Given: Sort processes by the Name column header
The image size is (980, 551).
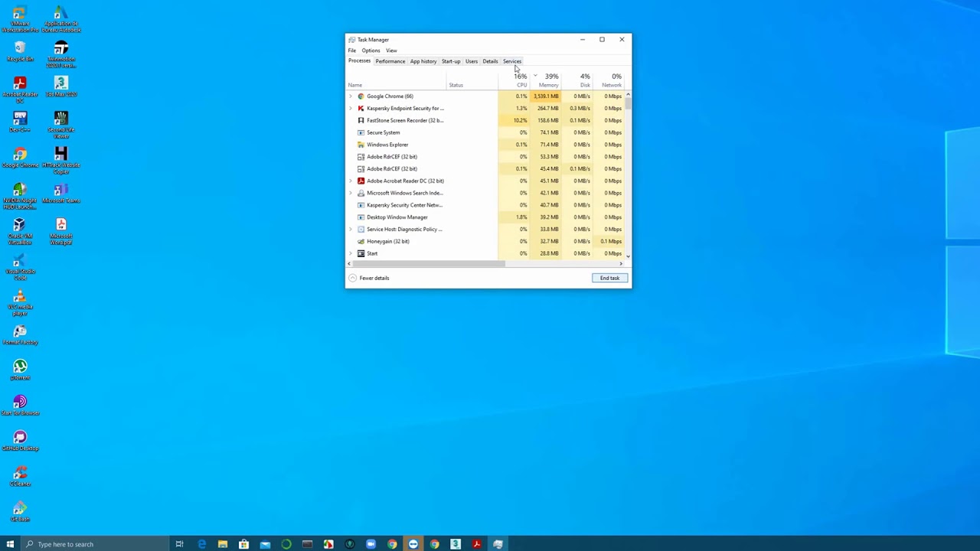Looking at the screenshot, I should coord(396,80).
